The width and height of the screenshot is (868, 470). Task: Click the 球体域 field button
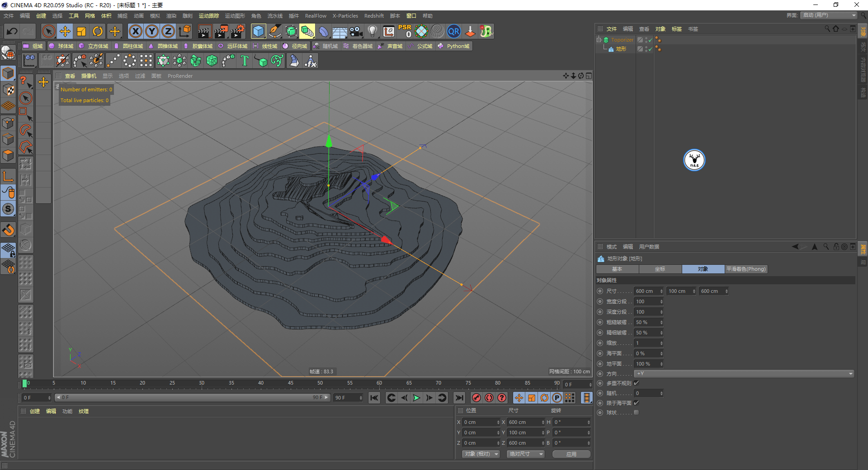coord(61,46)
